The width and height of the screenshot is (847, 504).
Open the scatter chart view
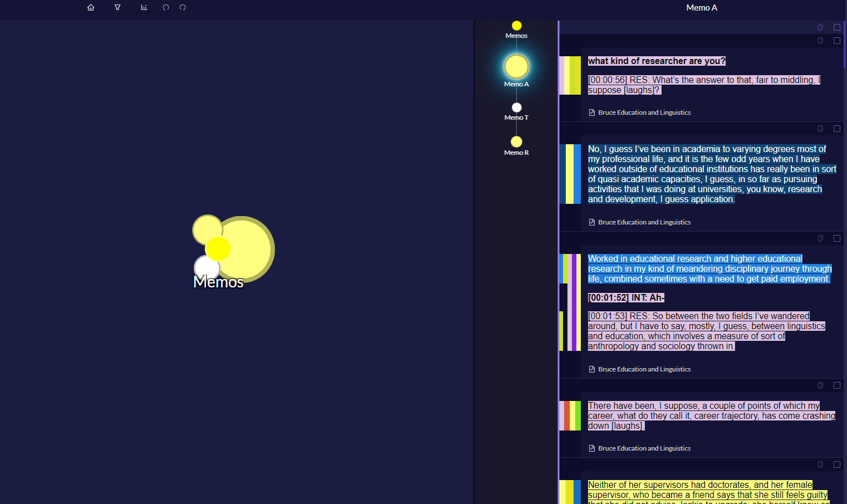click(144, 8)
